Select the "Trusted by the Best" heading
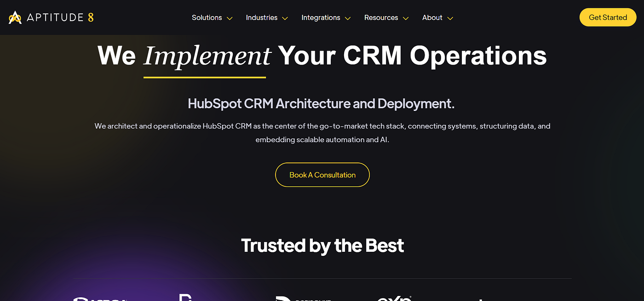Image resolution: width=644 pixels, height=301 pixels. coord(322,245)
